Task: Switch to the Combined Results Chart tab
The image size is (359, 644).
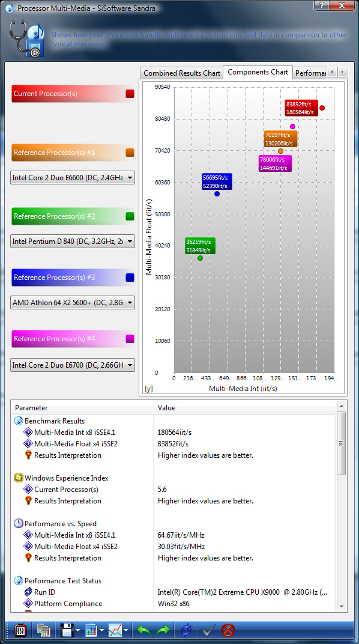Action: click(x=182, y=73)
